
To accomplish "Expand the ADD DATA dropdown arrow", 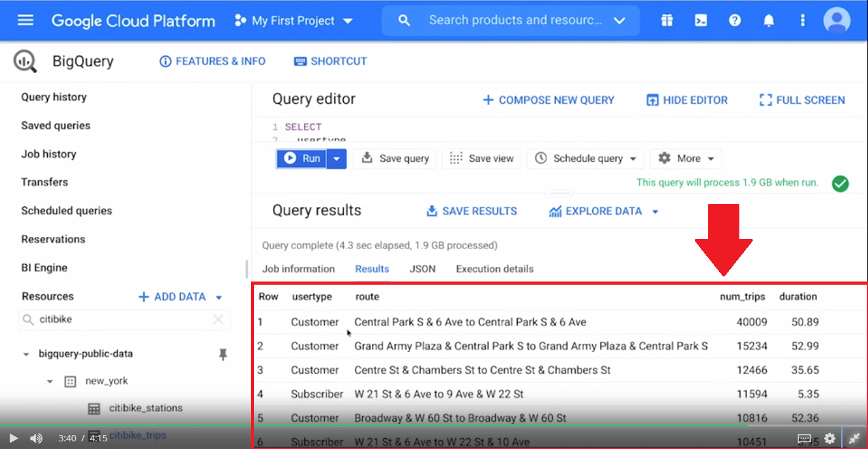I will point(219,297).
